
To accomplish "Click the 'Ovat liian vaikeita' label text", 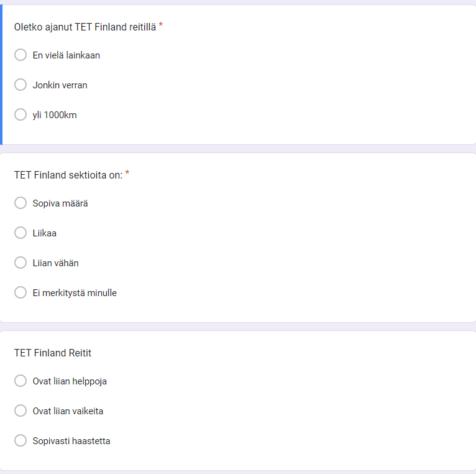I will [x=68, y=411].
